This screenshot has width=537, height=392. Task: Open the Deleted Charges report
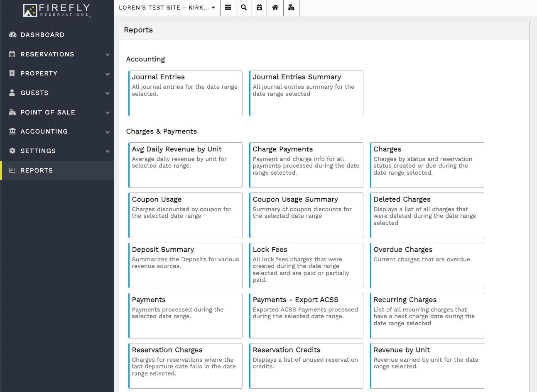pyautogui.click(x=427, y=215)
